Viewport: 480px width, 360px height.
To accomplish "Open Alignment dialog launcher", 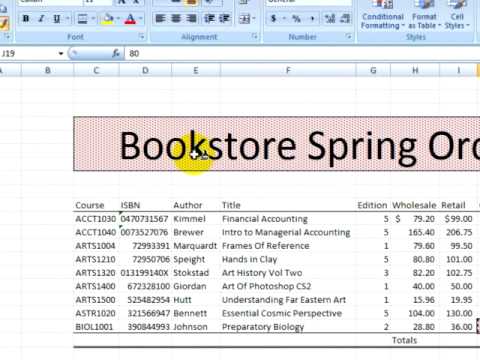I will pyautogui.click(x=255, y=36).
